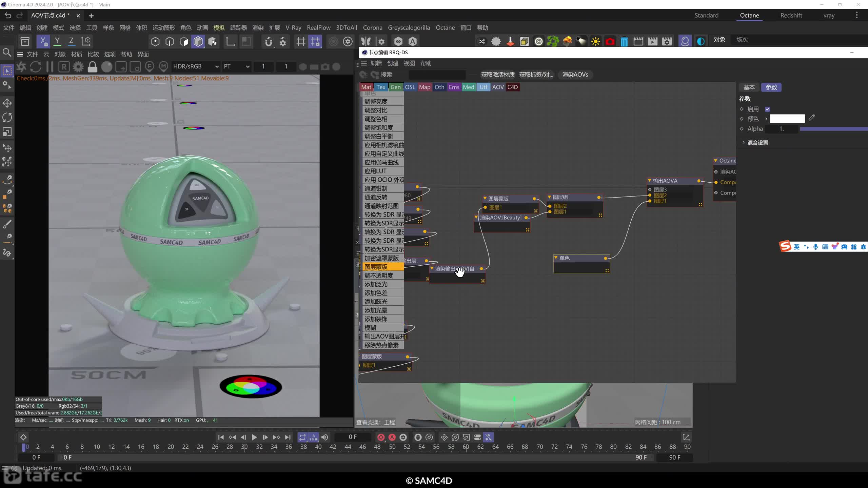Open the search magnifier icon

point(7,53)
